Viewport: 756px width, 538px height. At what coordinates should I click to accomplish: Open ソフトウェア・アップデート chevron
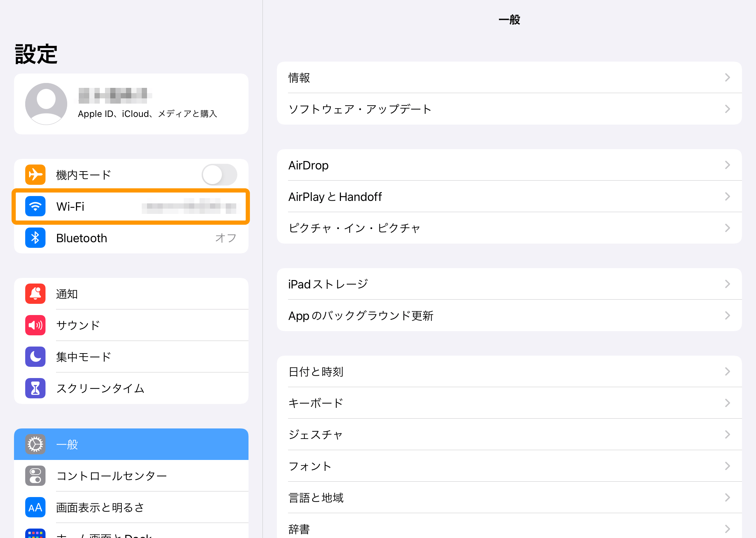tap(728, 109)
